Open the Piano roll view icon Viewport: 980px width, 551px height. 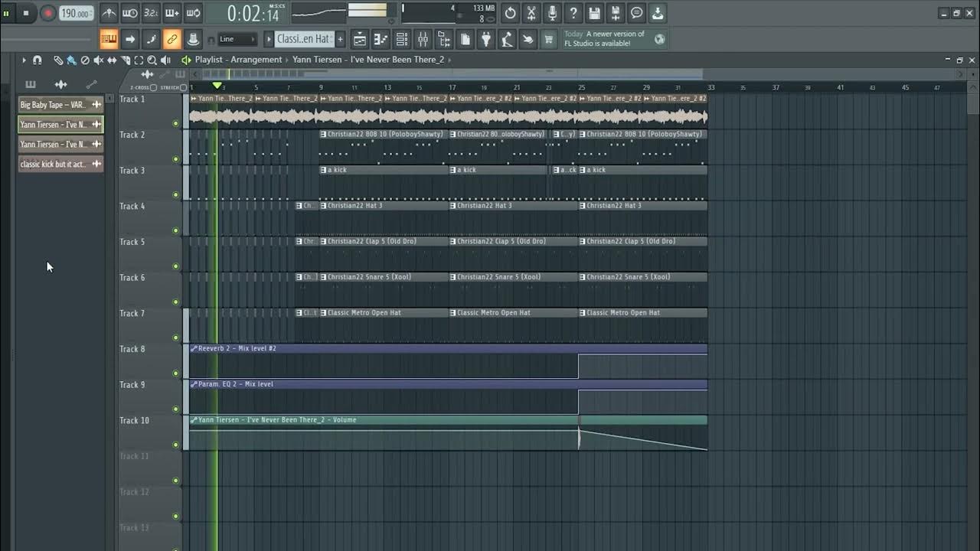(x=381, y=39)
